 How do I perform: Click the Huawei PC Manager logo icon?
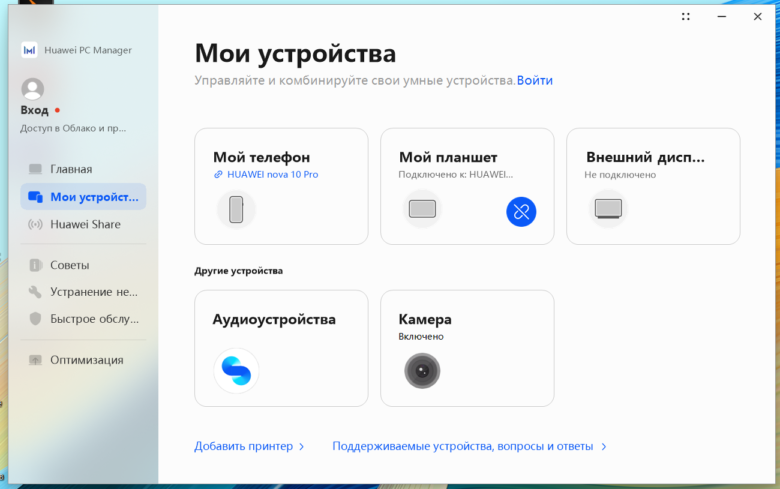click(29, 50)
